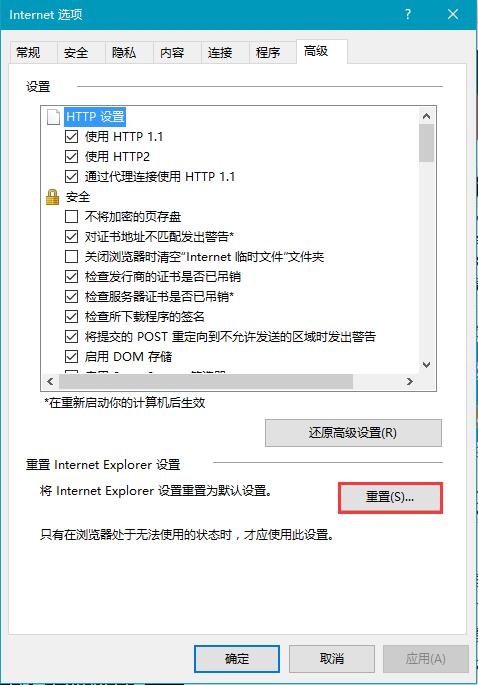Click the HTTP 设置 page icon

tap(53, 117)
